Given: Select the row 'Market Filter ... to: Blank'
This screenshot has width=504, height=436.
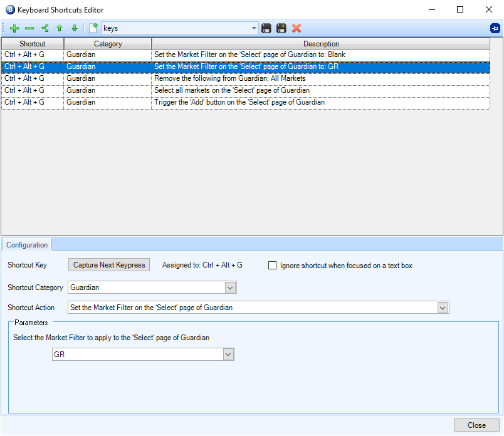Looking at the screenshot, I should (246, 55).
